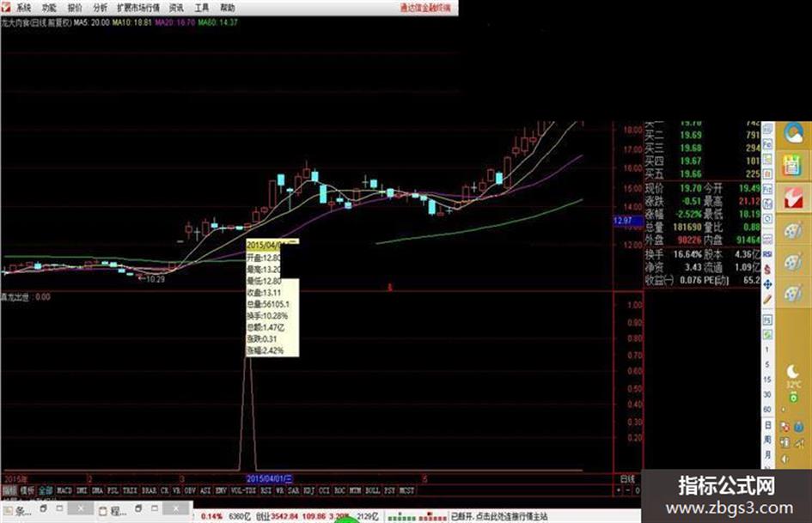Expand the 分析 menu
Screen dimensions: 812x523
pos(101,8)
